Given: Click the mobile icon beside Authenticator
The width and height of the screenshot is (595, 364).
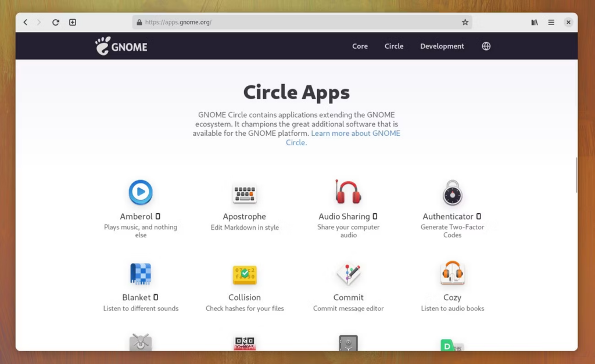Looking at the screenshot, I should click(479, 216).
